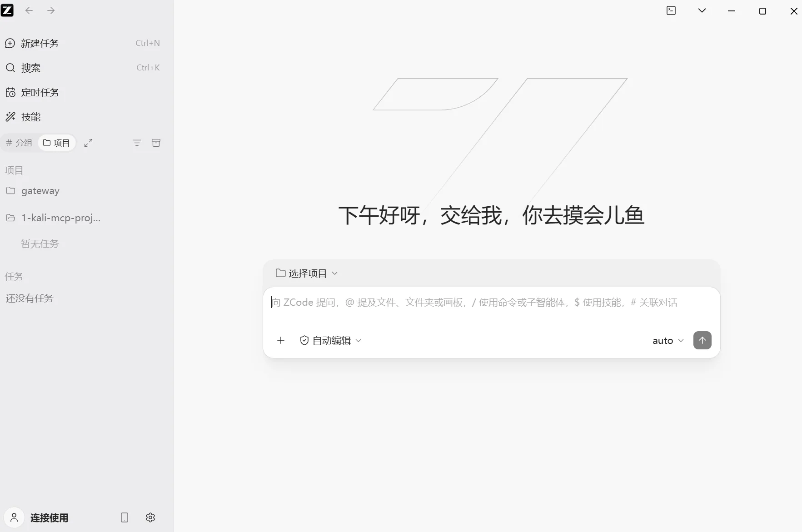Create a new task via 新建任务
Screen dimensions: 802x532
(x=82, y=43)
